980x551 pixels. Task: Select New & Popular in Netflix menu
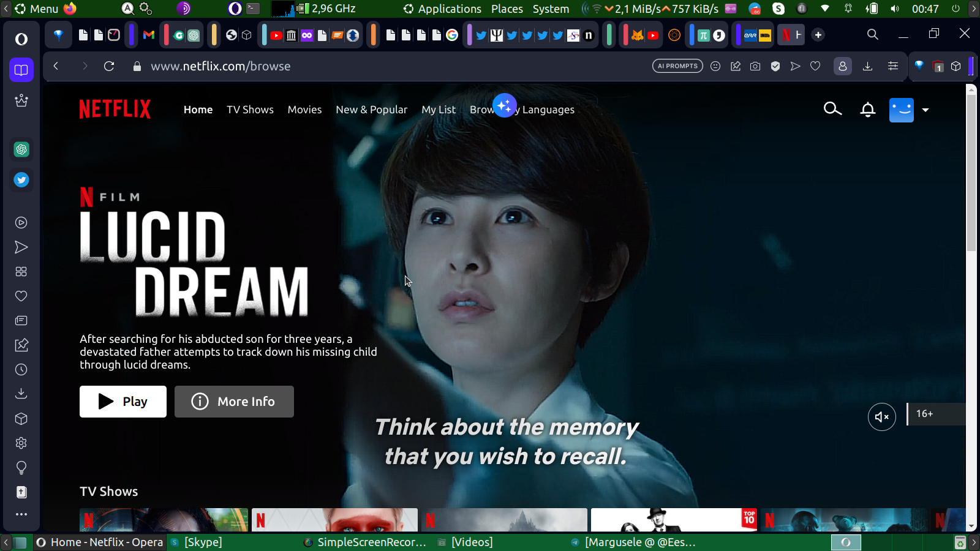(x=371, y=110)
